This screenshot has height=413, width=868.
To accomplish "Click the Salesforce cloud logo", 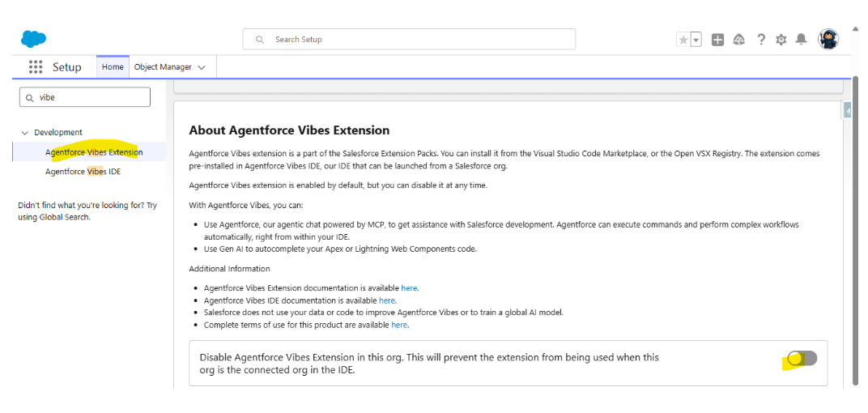I will tap(33, 39).
